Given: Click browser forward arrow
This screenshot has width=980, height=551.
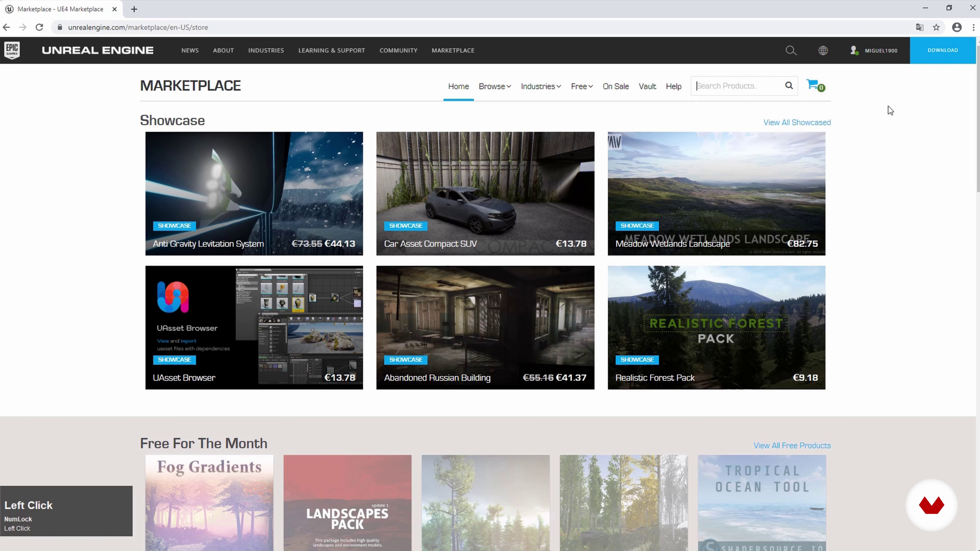Looking at the screenshot, I should coord(23,27).
